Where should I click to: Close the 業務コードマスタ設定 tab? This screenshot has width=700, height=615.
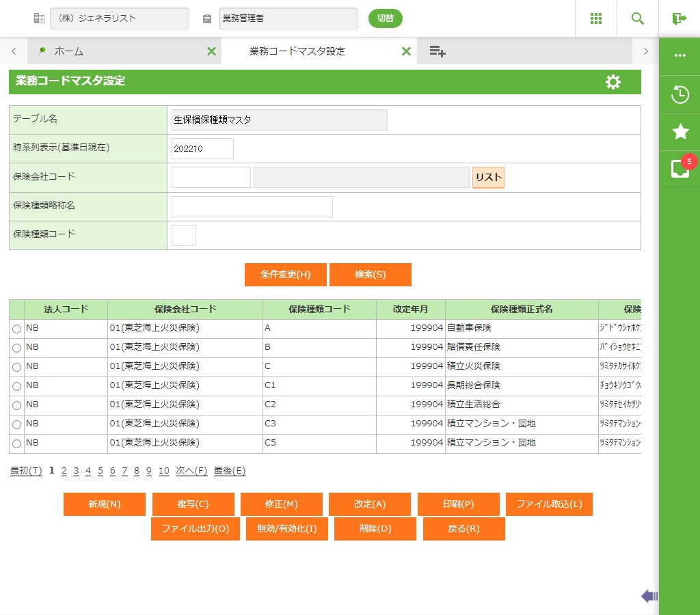tap(406, 51)
